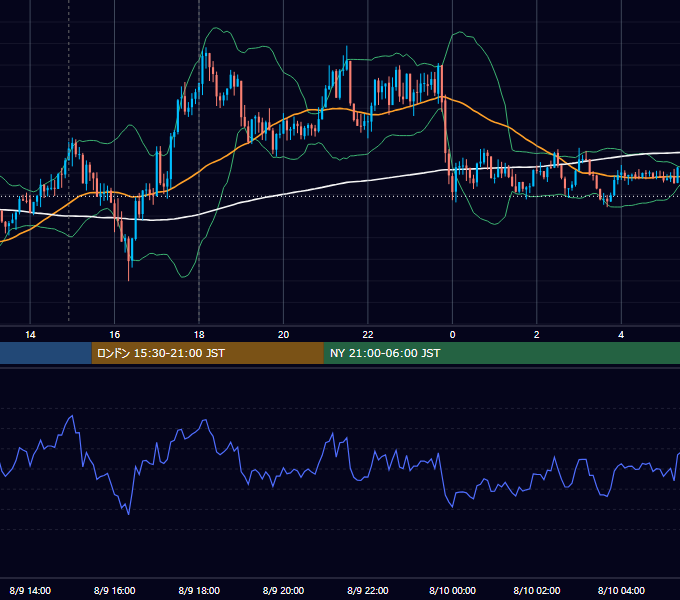
Task: Click the 8/9 16:00 date label
Action: 114,590
